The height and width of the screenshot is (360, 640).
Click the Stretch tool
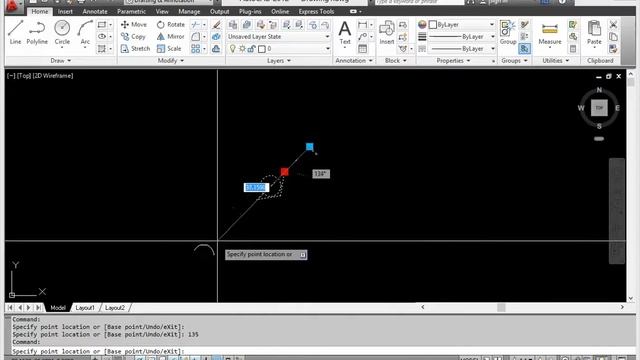(x=136, y=49)
